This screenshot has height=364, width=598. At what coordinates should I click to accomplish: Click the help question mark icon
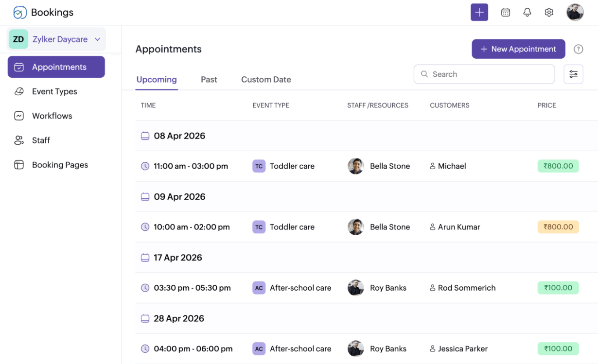tap(579, 49)
